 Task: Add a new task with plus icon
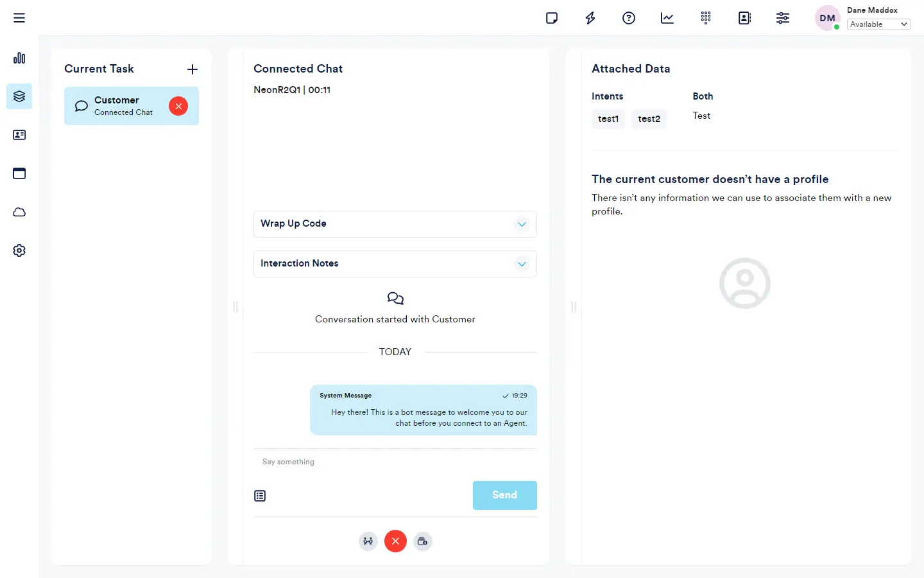click(x=193, y=69)
